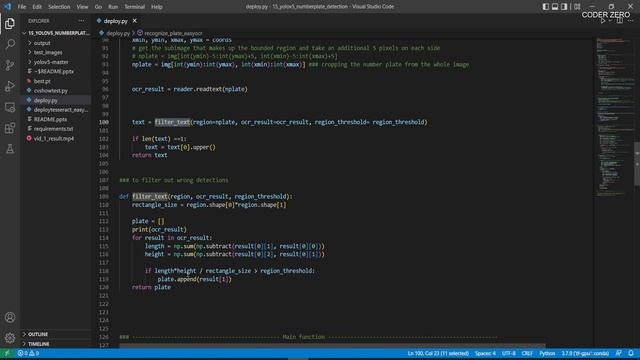Select language mode Python in status bar
Image resolution: width=640 pixels, height=360 pixels.
pos(547,353)
